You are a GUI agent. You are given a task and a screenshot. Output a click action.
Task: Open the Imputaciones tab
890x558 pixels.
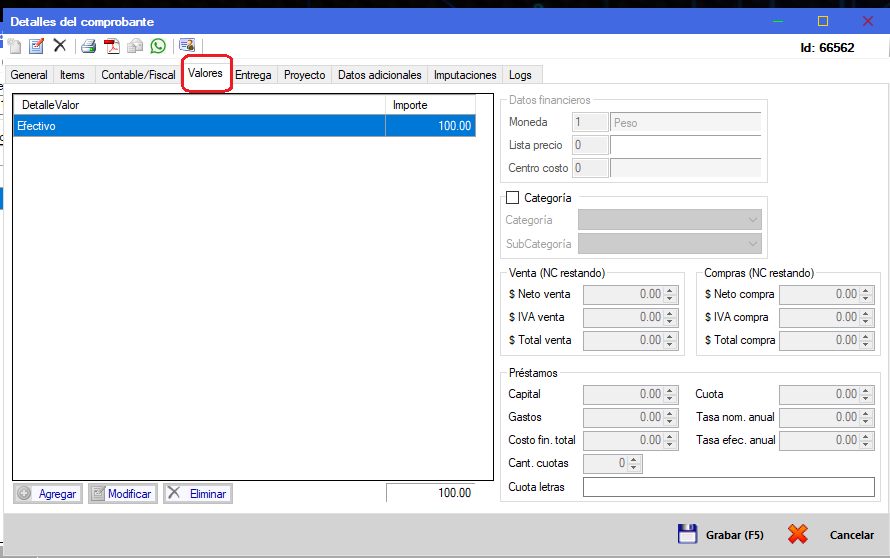point(465,75)
